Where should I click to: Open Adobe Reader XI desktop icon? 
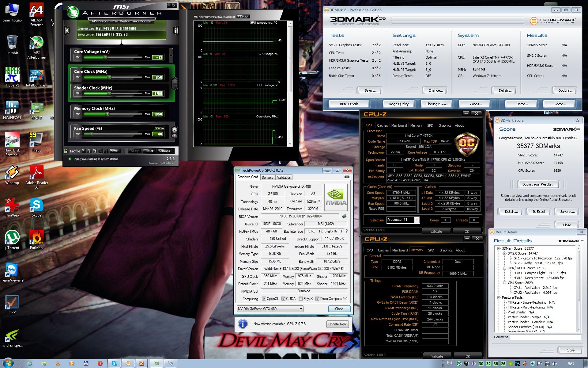(x=36, y=177)
